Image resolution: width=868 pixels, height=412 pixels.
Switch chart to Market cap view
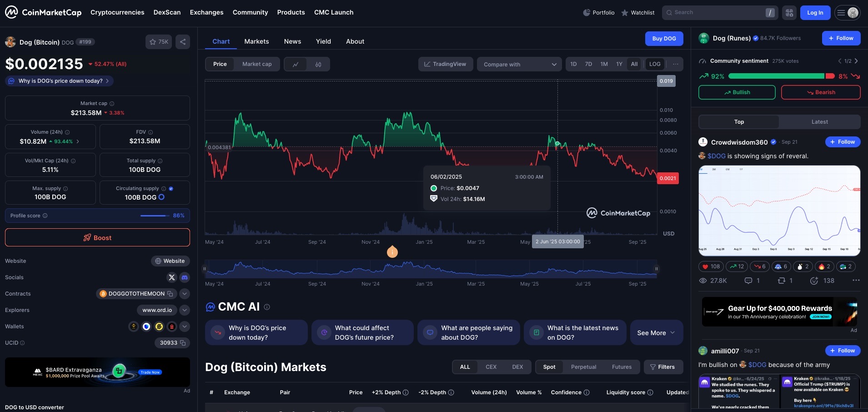(x=257, y=64)
